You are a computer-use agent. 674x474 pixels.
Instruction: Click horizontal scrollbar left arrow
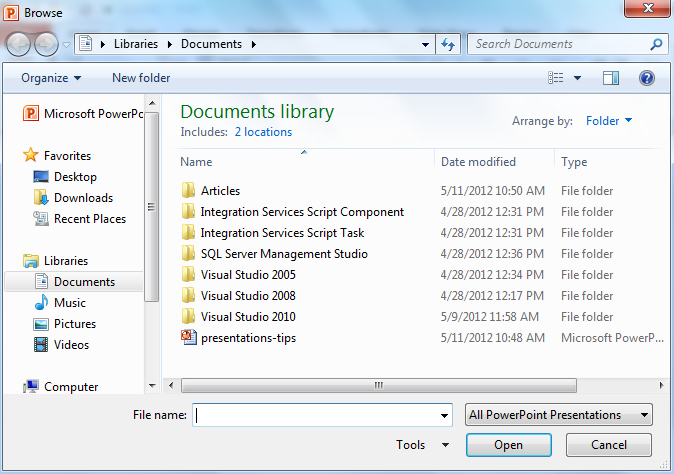coord(171,385)
